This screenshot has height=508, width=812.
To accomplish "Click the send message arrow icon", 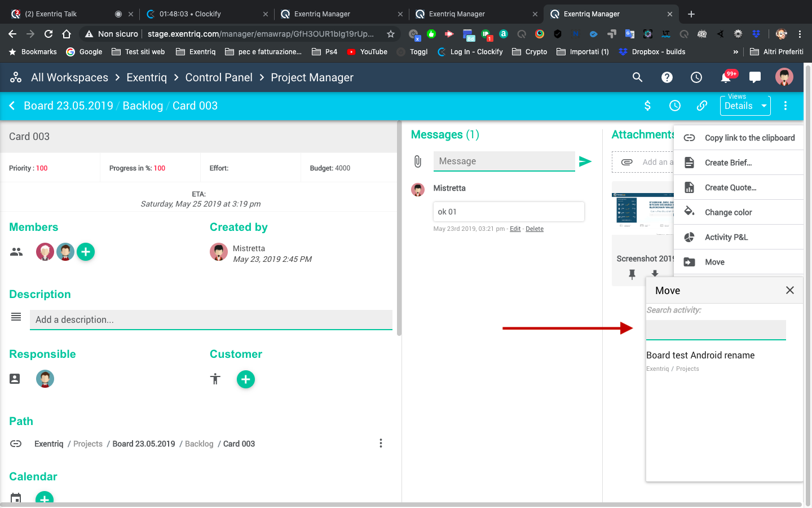I will (585, 161).
